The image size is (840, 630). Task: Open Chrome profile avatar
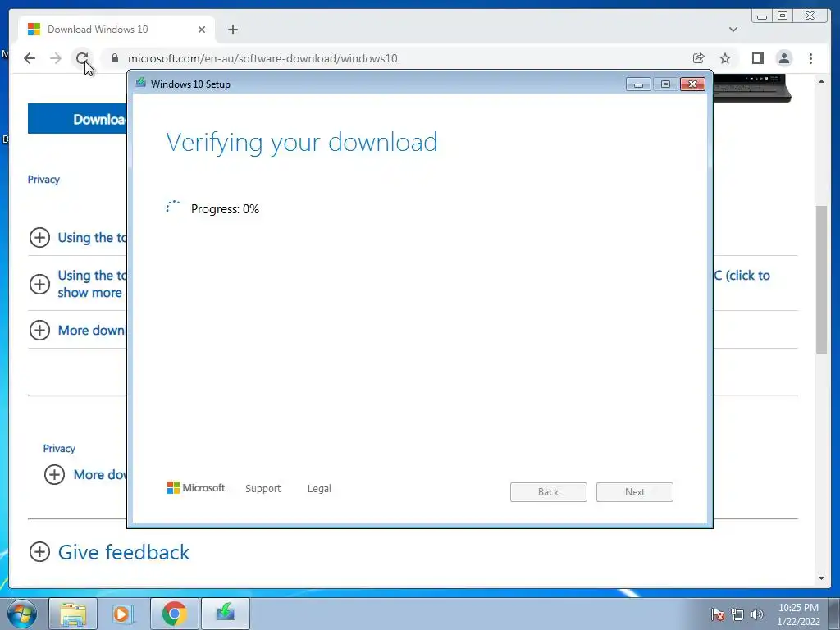[x=784, y=58]
